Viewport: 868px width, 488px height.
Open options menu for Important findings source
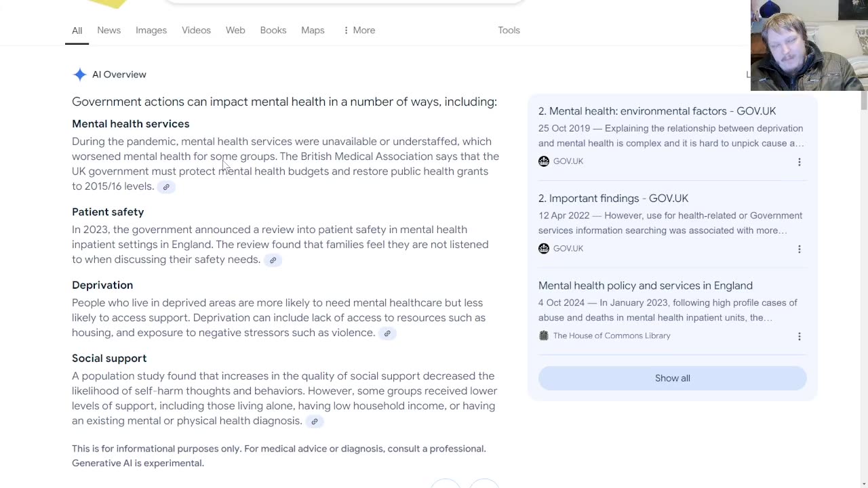799,249
